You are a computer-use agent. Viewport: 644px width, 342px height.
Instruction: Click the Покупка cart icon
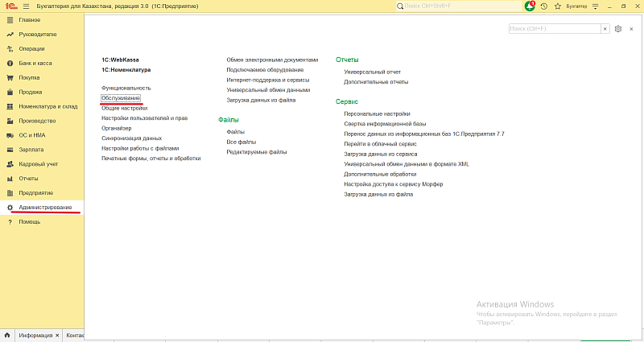[x=10, y=77]
